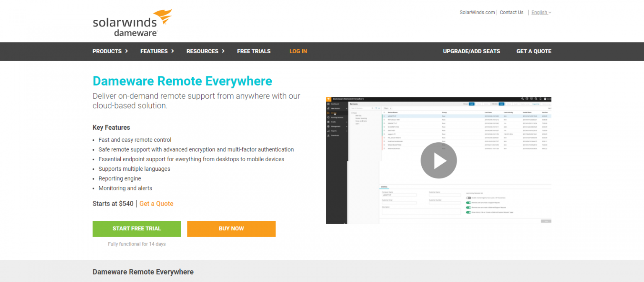Open the English language dropdown
644x282 pixels.
point(541,12)
